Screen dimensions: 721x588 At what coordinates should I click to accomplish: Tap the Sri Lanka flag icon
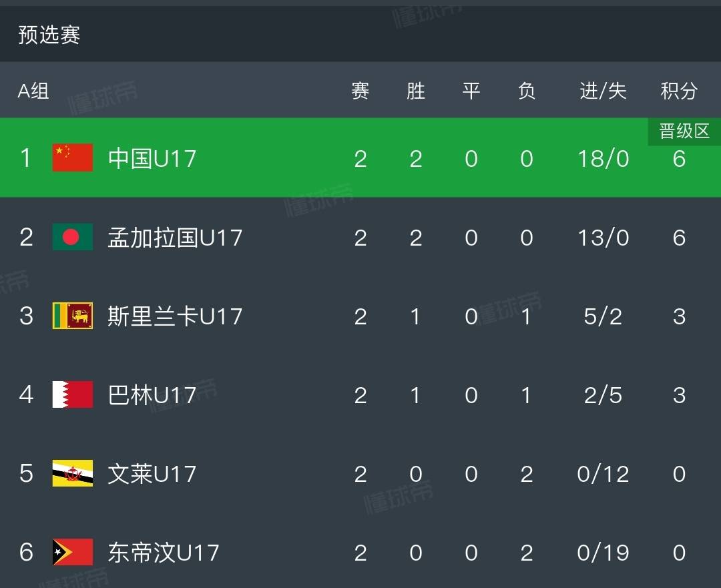point(73,316)
